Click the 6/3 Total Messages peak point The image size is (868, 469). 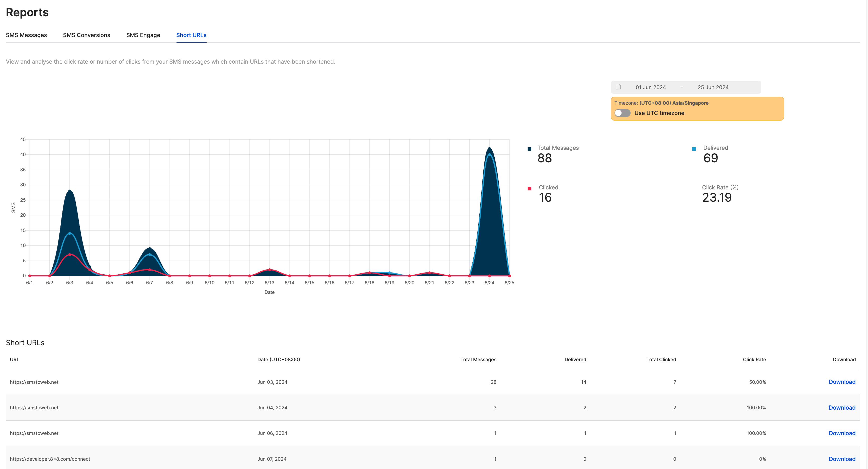click(x=70, y=191)
